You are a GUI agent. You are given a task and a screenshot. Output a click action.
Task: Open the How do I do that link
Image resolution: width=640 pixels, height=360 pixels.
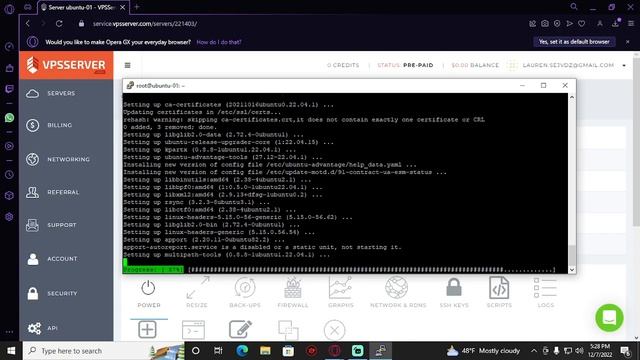(x=219, y=42)
